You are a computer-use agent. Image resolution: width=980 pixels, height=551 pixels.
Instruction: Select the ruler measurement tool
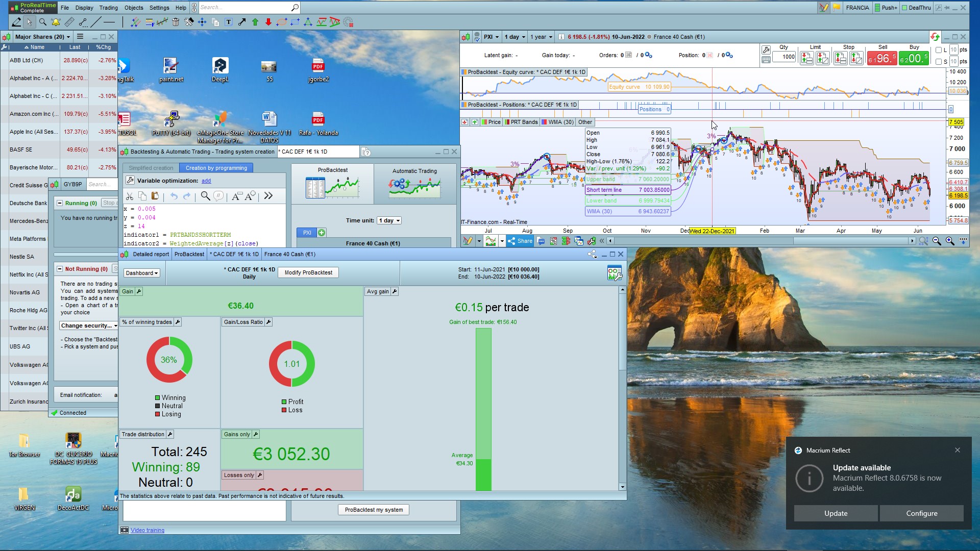pyautogui.click(x=69, y=22)
